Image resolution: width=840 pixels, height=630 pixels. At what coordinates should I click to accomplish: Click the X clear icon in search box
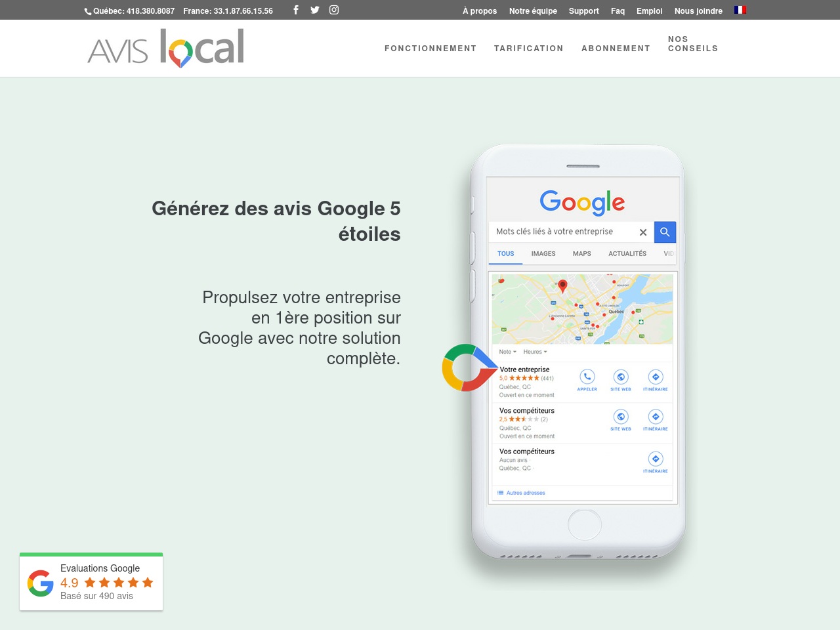pyautogui.click(x=643, y=232)
